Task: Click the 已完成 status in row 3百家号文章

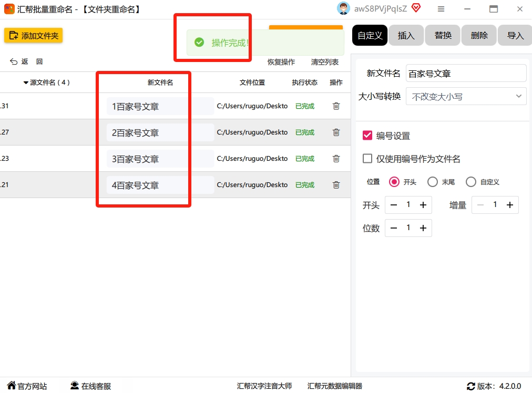Action: click(x=305, y=158)
